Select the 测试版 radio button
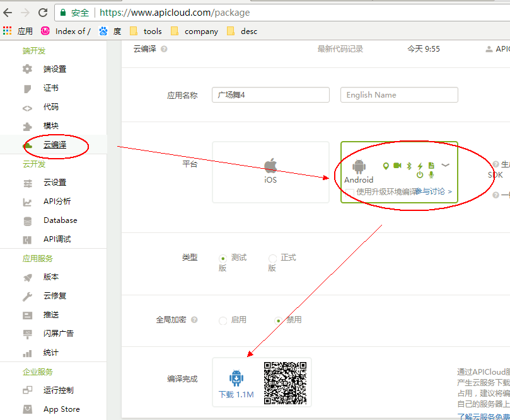 tap(223, 258)
